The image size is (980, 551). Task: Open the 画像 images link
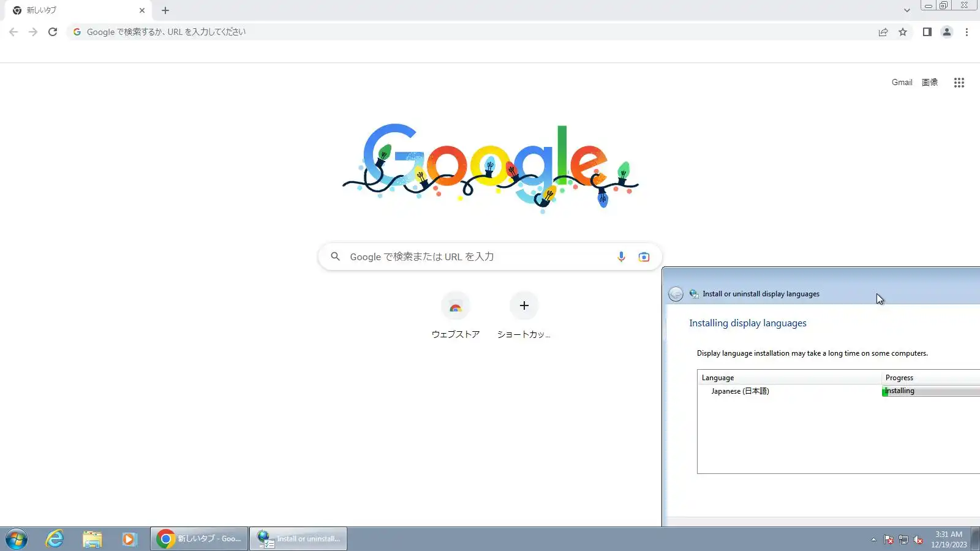click(x=930, y=82)
